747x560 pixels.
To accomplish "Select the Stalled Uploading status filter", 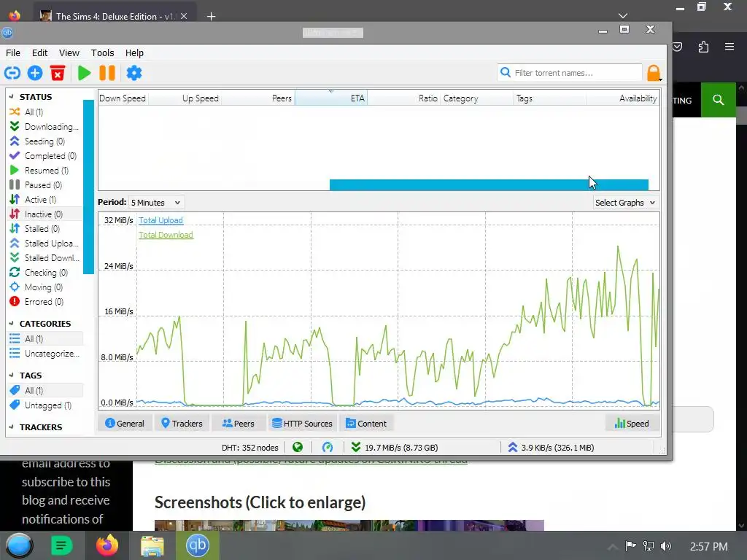I will pyautogui.click(x=45, y=244).
